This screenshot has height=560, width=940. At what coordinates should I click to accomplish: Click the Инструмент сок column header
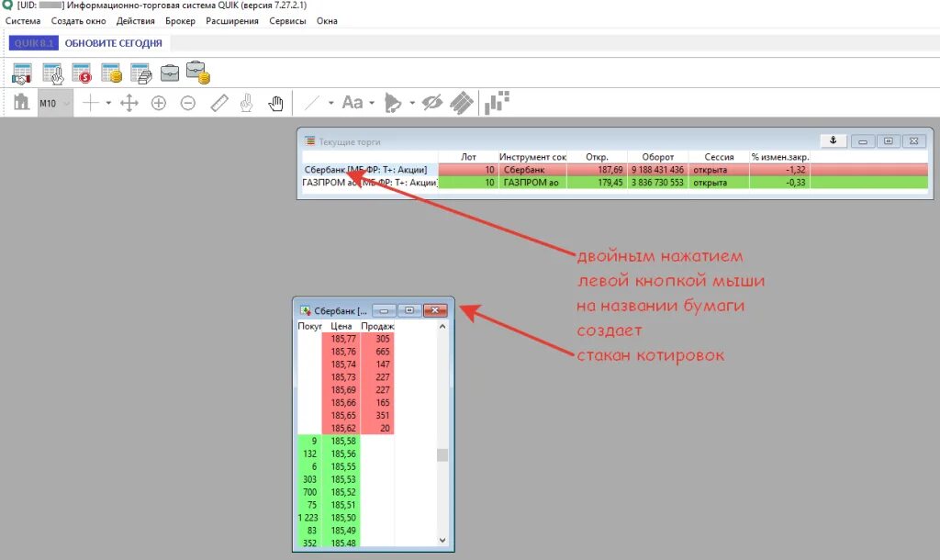click(x=532, y=157)
